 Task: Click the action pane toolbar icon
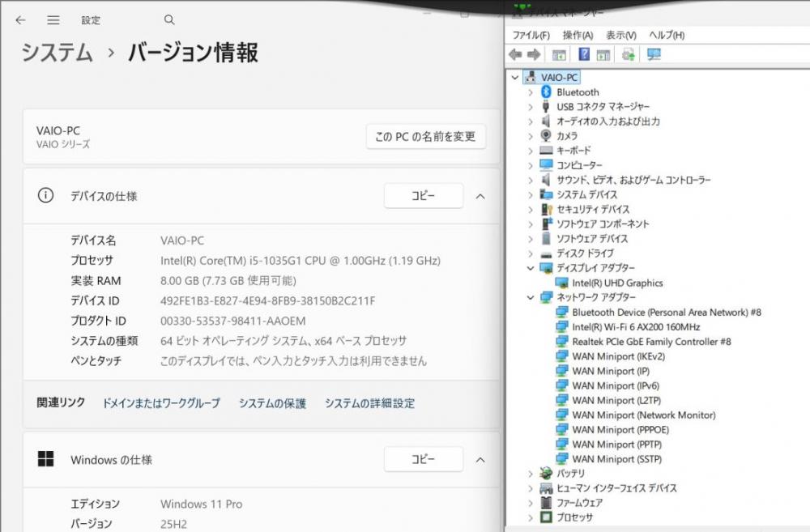(x=603, y=55)
